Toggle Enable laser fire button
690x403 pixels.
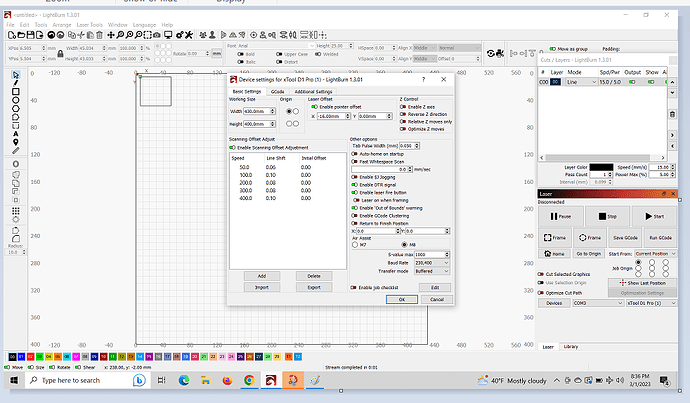click(354, 192)
